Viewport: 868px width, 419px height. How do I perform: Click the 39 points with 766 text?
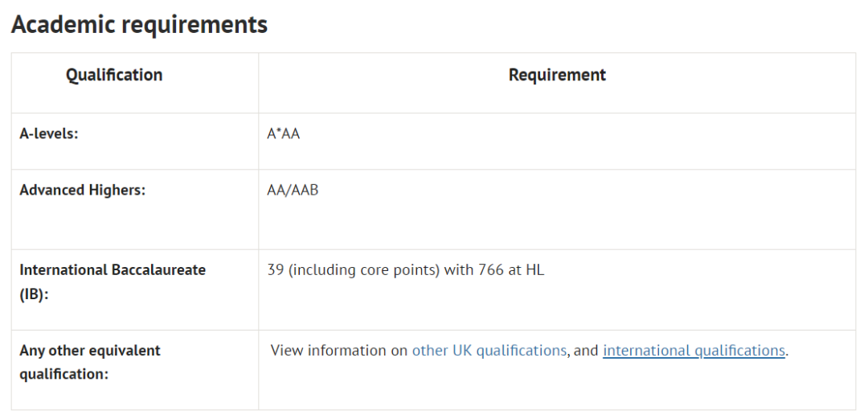click(406, 270)
